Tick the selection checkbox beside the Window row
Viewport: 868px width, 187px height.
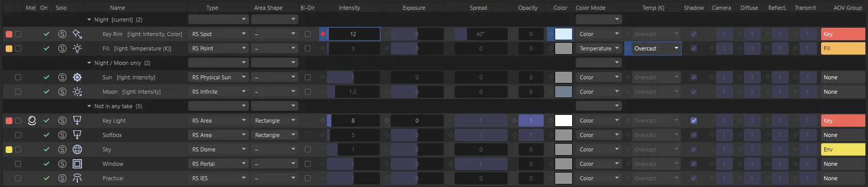(x=18, y=164)
